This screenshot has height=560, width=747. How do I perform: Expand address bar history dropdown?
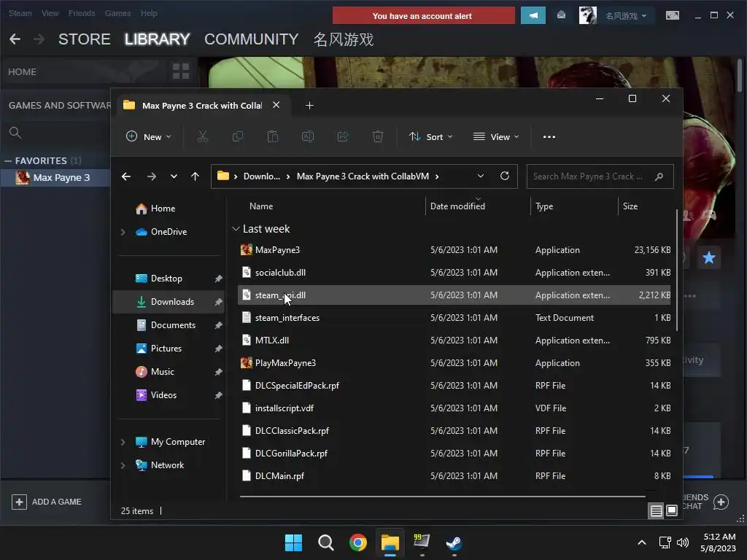[481, 176]
